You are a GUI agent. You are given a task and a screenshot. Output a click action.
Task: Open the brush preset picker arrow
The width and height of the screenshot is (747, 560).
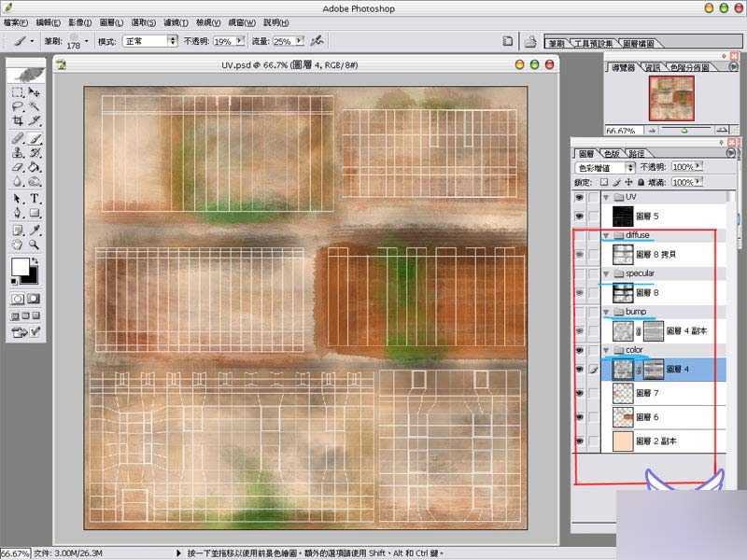pyautogui.click(x=86, y=41)
